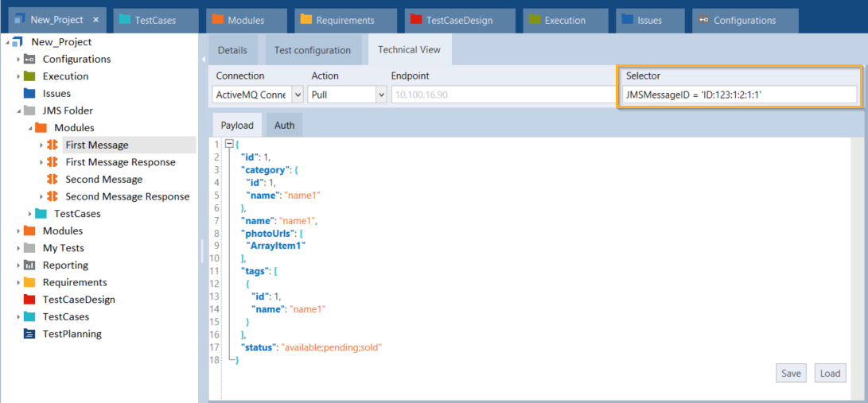Close the New_Project tab
The image size is (868, 403).
tap(96, 20)
